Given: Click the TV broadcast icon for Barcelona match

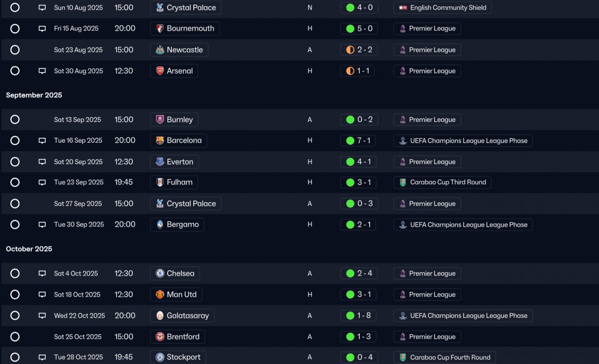Looking at the screenshot, I should pos(42,141).
